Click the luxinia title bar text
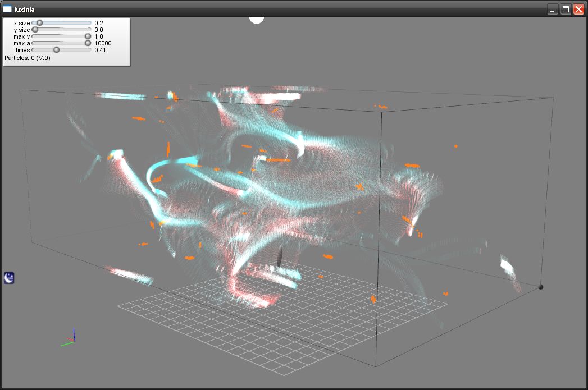Viewport: 588px width, 390px height. 24,9
